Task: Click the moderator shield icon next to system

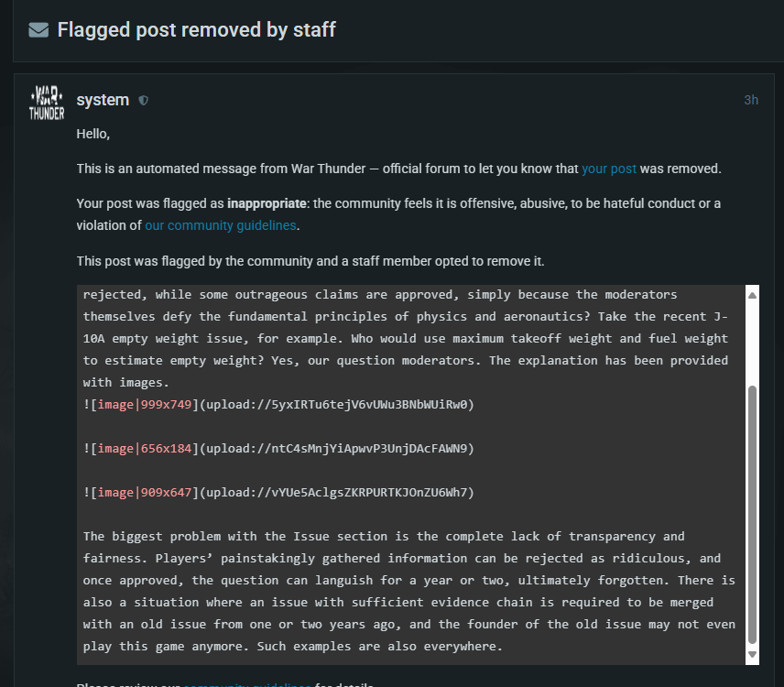Action: coord(143,101)
